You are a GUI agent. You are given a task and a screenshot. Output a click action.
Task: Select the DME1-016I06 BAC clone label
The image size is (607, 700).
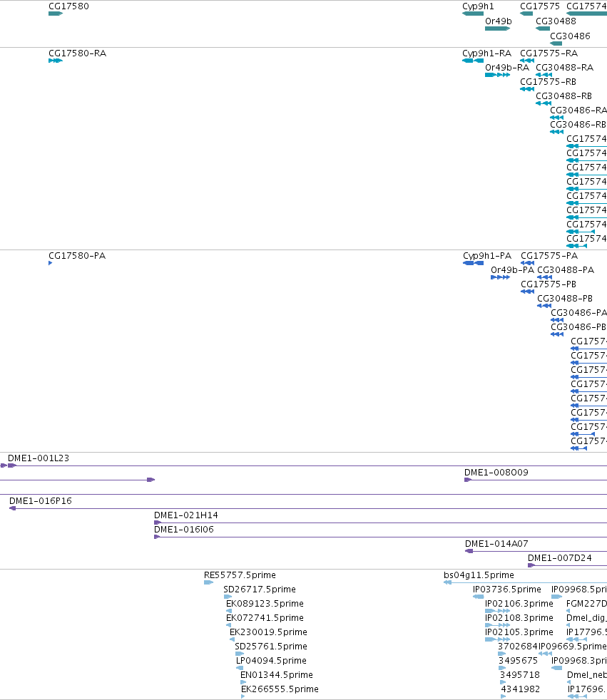click(184, 530)
